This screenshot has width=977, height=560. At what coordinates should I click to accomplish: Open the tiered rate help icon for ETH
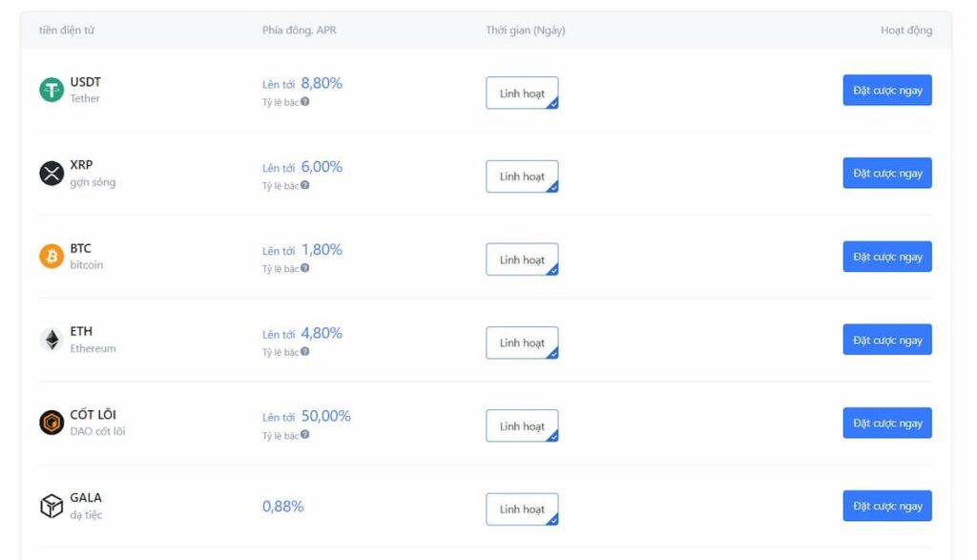(x=303, y=351)
